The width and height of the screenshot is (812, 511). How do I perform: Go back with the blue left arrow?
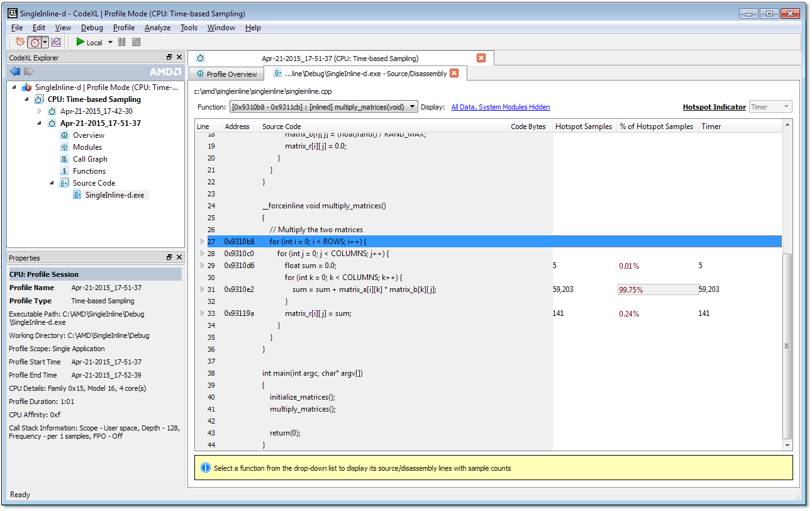16,71
